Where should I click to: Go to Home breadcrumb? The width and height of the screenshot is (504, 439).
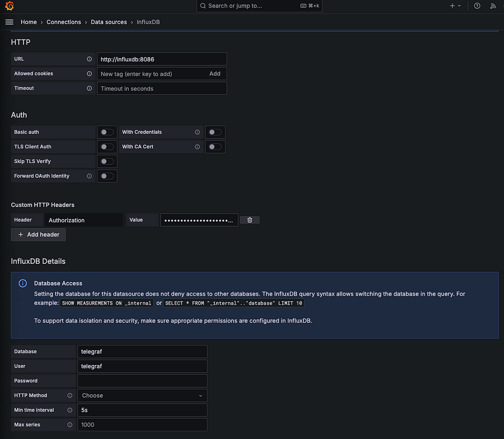tap(29, 22)
